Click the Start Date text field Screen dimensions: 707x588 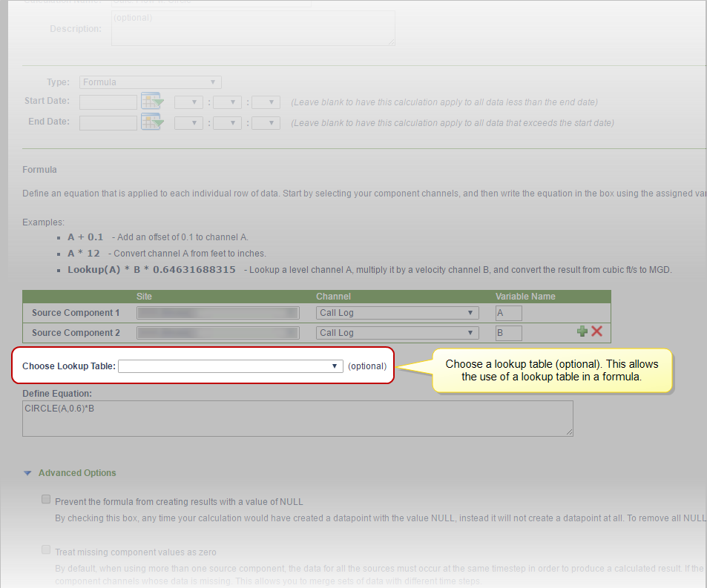pyautogui.click(x=108, y=102)
